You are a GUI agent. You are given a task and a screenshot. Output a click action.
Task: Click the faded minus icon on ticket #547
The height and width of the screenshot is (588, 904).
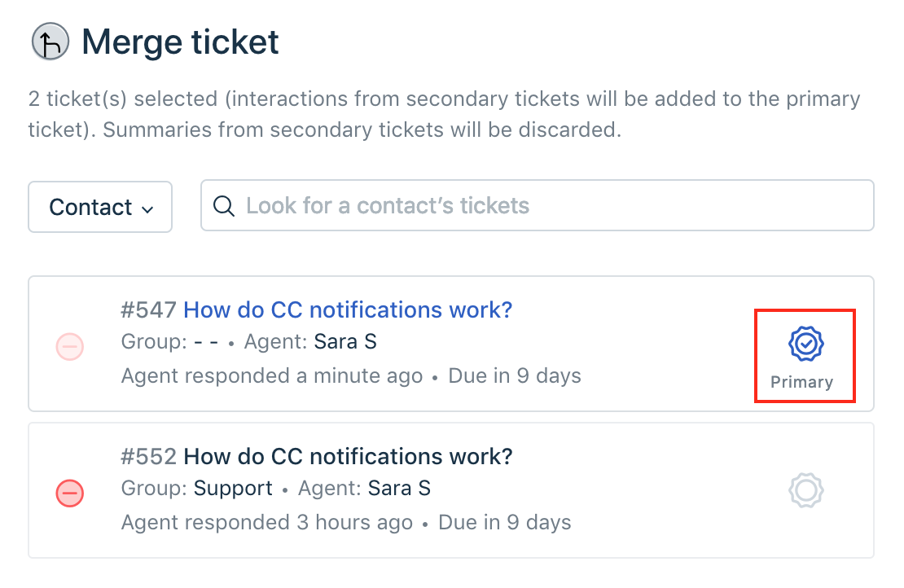click(70, 347)
